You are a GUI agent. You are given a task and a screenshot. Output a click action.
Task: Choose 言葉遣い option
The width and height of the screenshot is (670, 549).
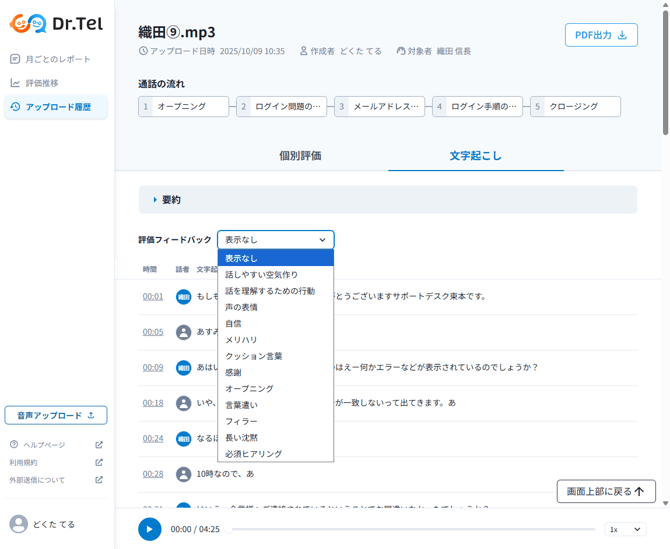tap(276, 405)
